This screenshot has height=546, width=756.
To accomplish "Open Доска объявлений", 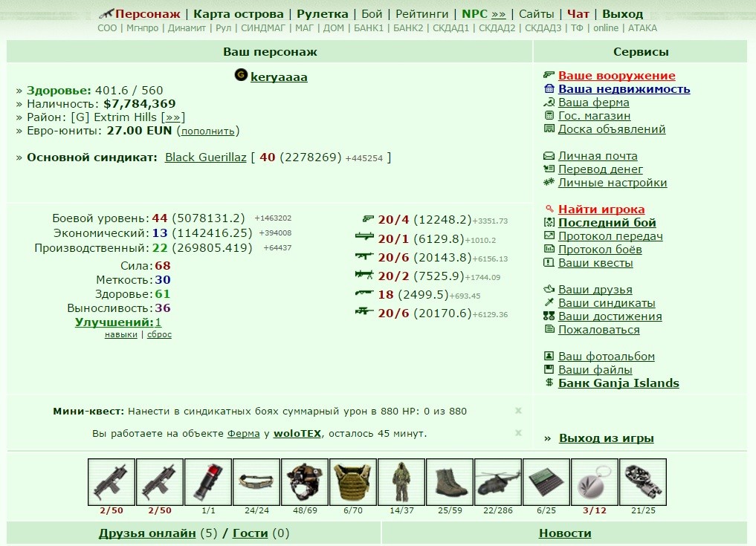I will (612, 129).
